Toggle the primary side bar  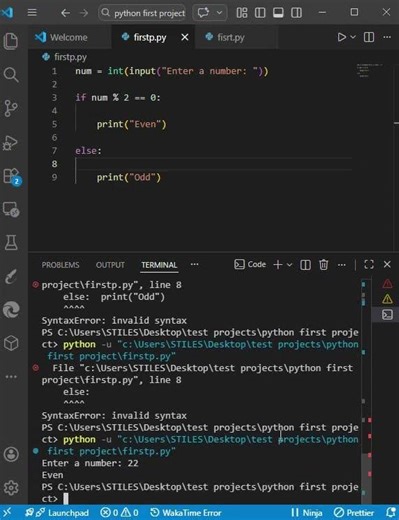tap(260, 13)
